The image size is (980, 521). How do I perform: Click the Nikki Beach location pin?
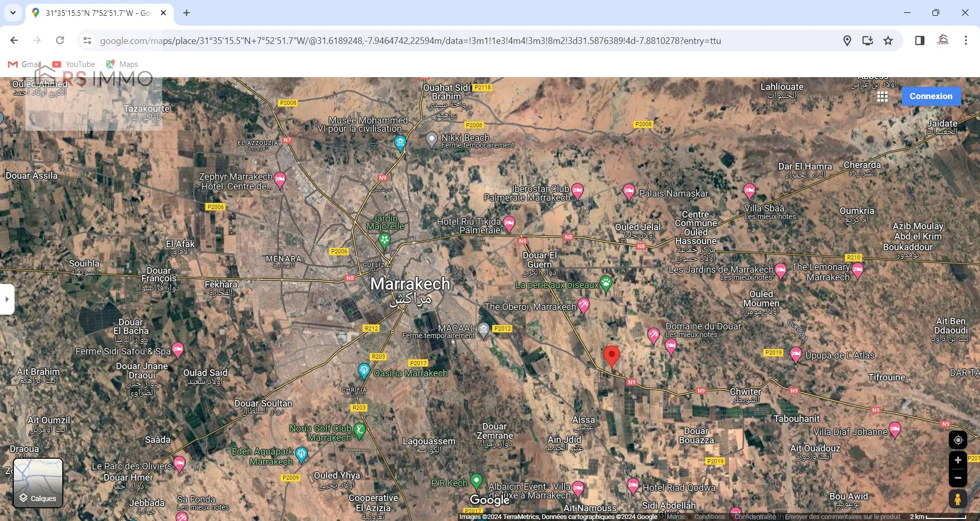[432, 139]
